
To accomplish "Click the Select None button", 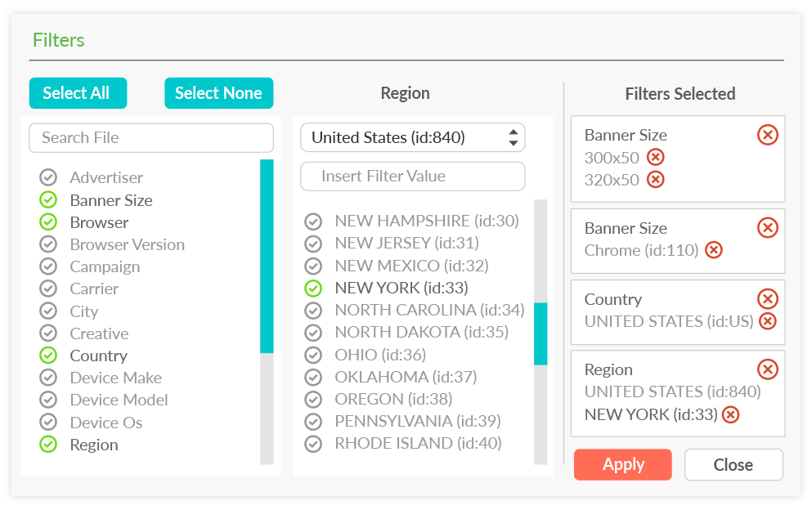I will click(218, 93).
